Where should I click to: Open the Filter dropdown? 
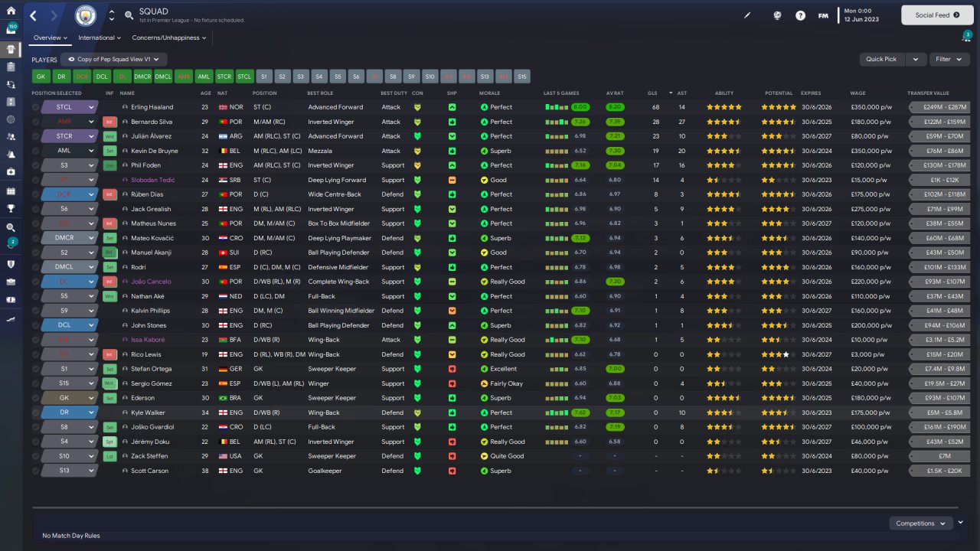pos(949,59)
